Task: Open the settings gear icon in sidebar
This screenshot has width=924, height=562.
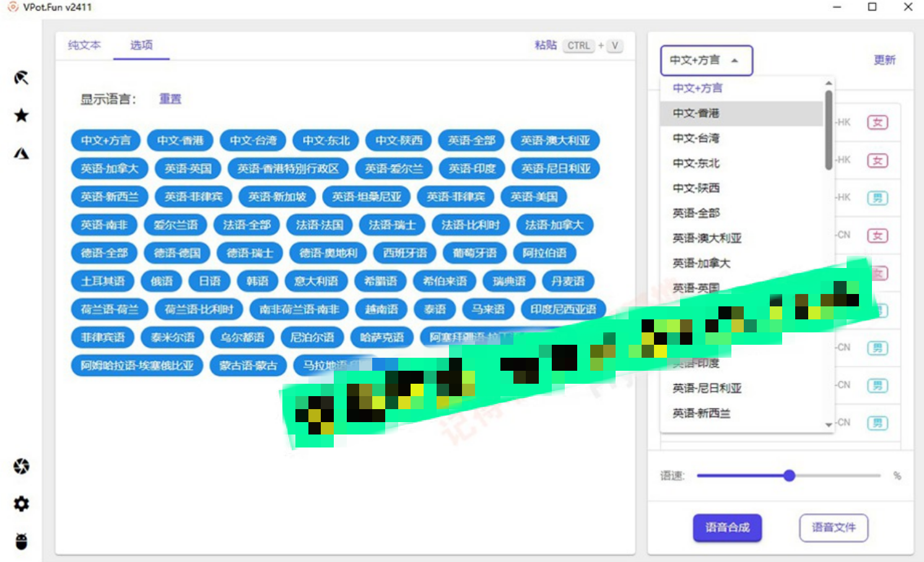Action: click(22, 504)
